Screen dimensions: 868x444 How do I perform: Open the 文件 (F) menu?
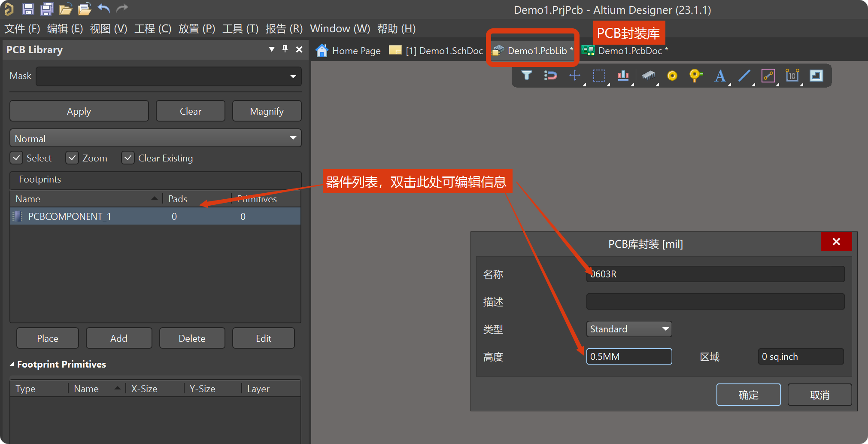point(22,29)
